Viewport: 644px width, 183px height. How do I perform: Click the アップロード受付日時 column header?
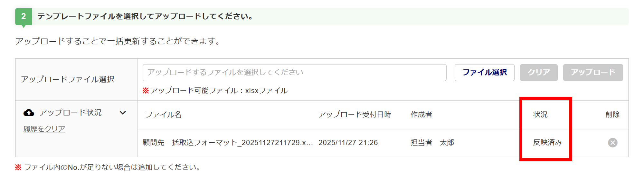click(355, 115)
